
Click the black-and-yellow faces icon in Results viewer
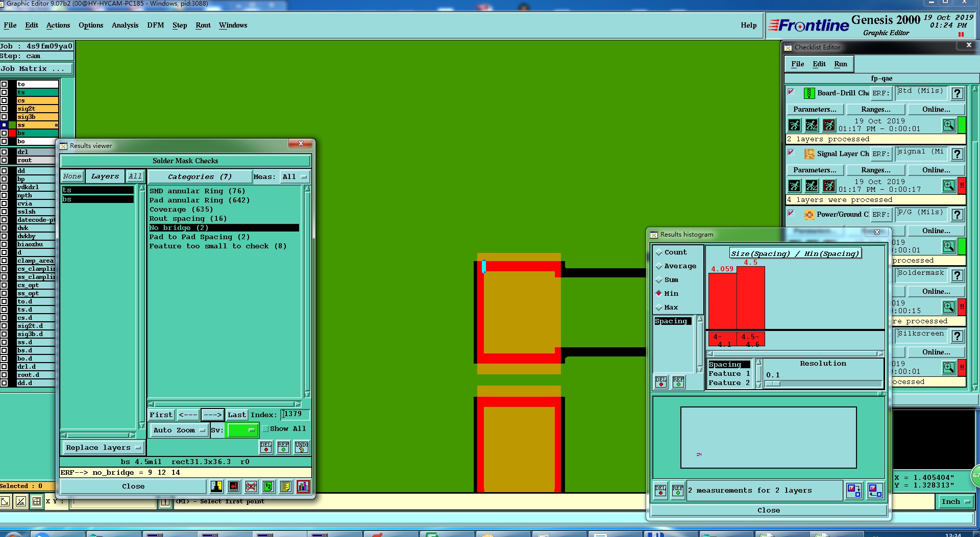coord(216,487)
